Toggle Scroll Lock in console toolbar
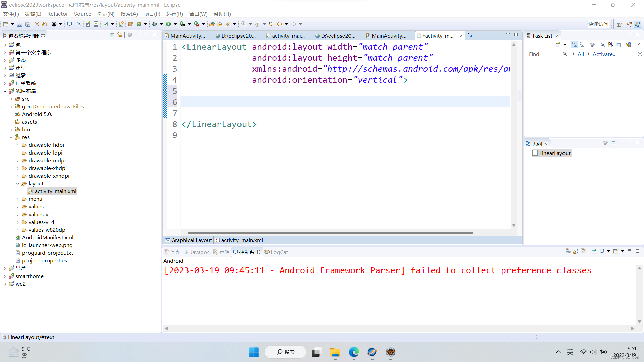 (576, 251)
